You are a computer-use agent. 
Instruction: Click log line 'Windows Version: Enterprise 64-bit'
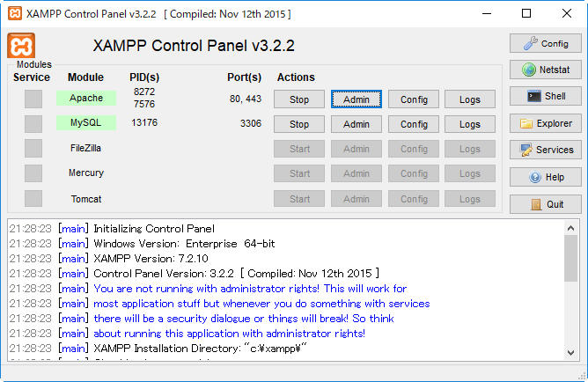click(x=184, y=244)
